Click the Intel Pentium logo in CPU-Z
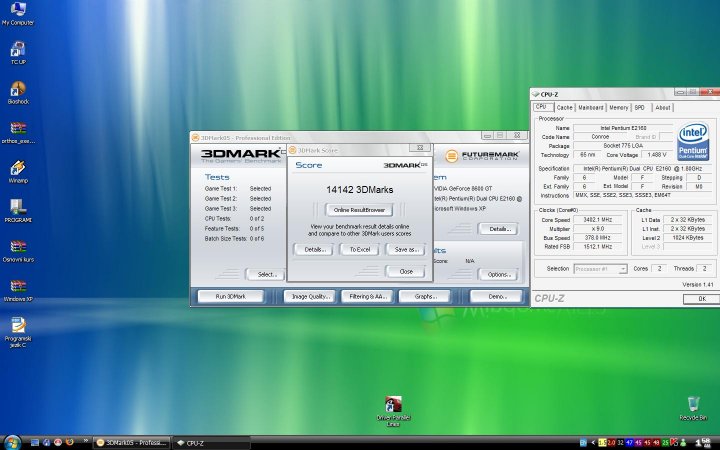Screen dimensions: 720x450 point(693,141)
